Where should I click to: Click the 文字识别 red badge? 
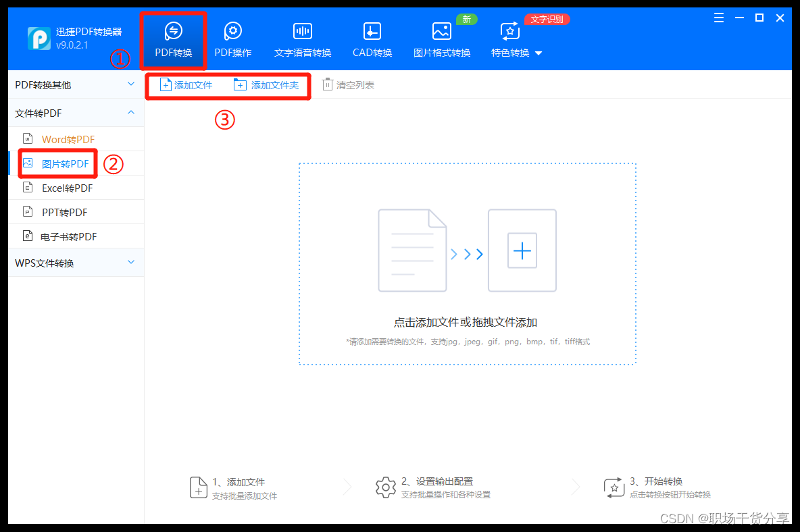point(547,20)
